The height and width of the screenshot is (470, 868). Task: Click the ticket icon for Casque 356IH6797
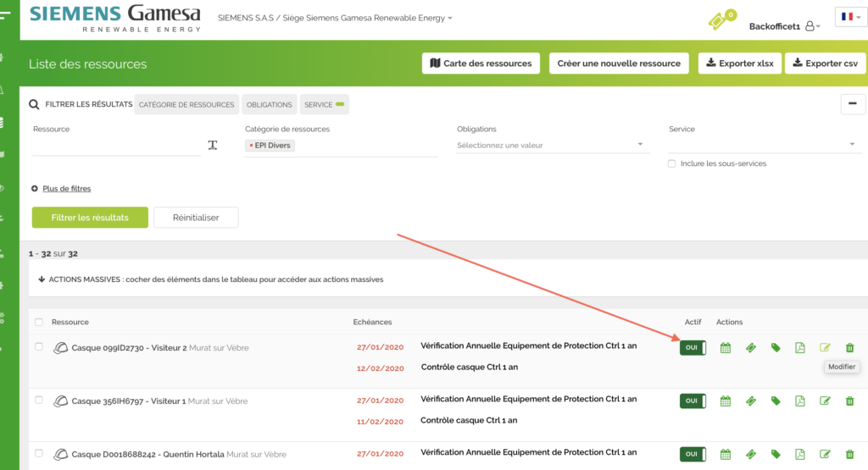tap(750, 401)
